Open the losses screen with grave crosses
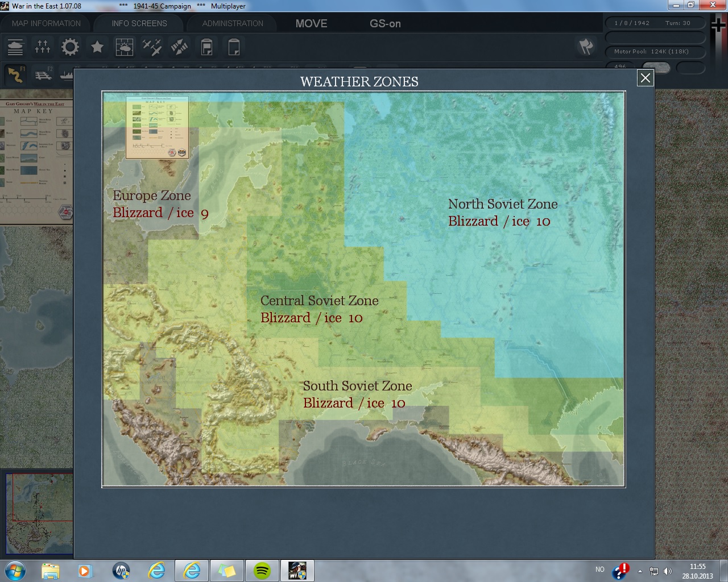Viewport: 728px width, 582px height. [x=43, y=47]
